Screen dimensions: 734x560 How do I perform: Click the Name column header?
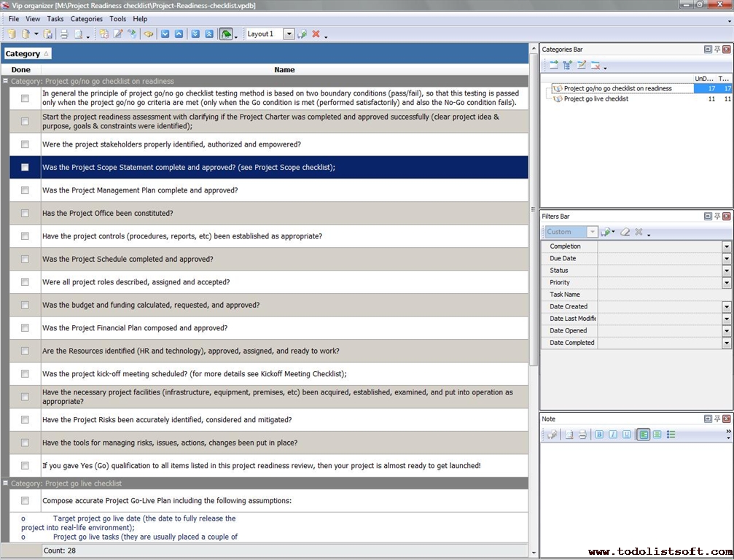pyautogui.click(x=284, y=70)
